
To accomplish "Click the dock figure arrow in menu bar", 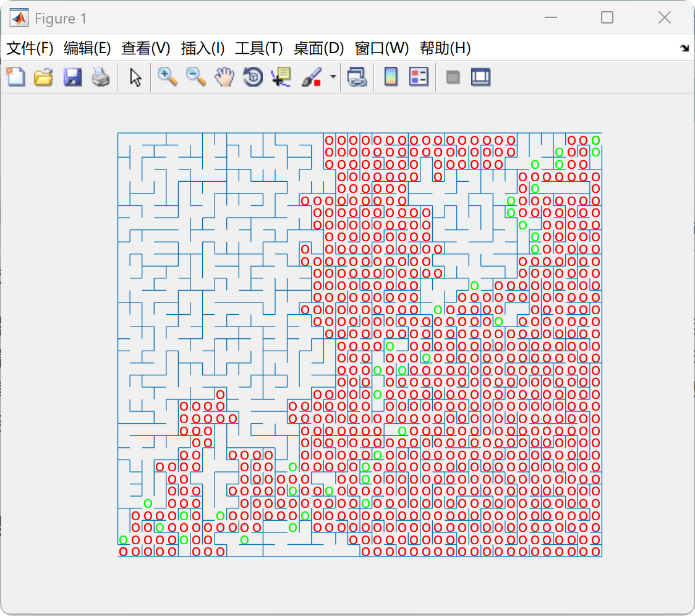I will click(684, 48).
